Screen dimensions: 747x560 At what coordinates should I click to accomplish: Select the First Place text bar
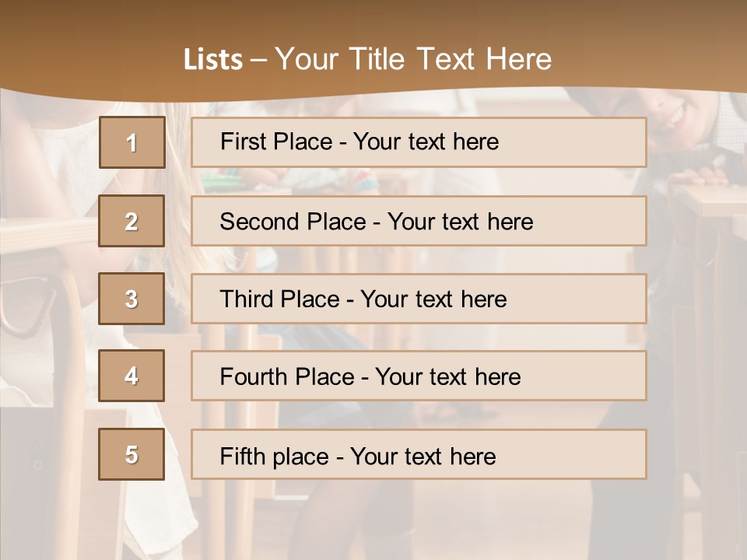(419, 142)
